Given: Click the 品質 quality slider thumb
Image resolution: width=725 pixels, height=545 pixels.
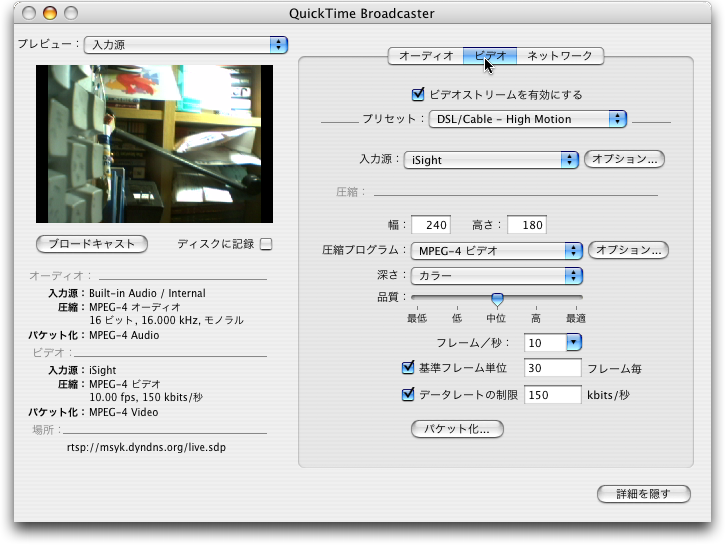Looking at the screenshot, I should click(497, 299).
